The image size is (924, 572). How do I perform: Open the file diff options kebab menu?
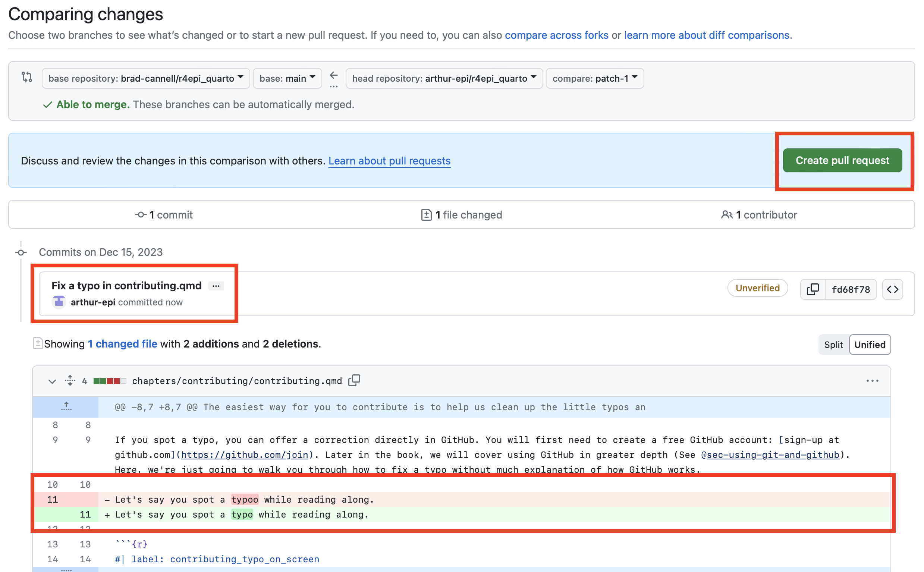click(872, 381)
